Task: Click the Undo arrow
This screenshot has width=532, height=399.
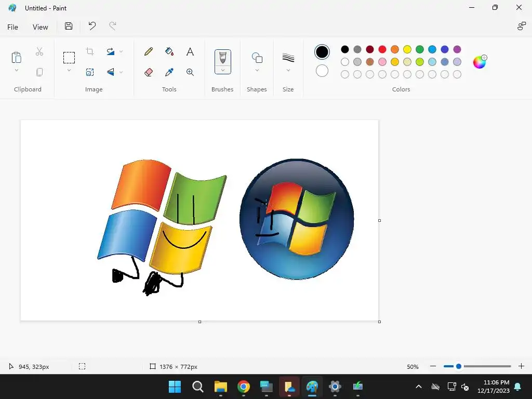Action: point(92,26)
